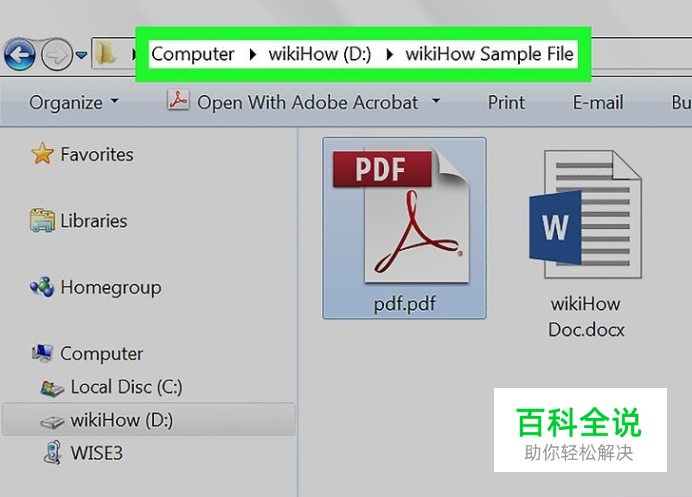This screenshot has height=497, width=692.
Task: Click the folder icon in address bar
Action: pyautogui.click(x=106, y=53)
